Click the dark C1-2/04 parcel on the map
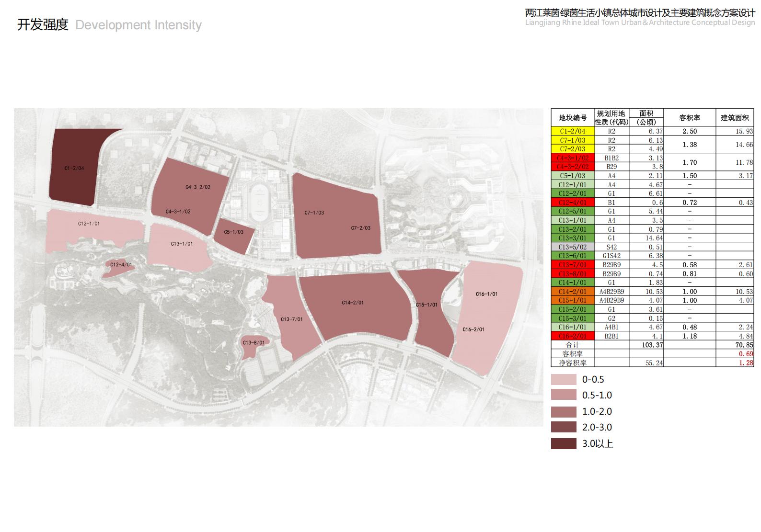761x532 pixels. coord(74,168)
